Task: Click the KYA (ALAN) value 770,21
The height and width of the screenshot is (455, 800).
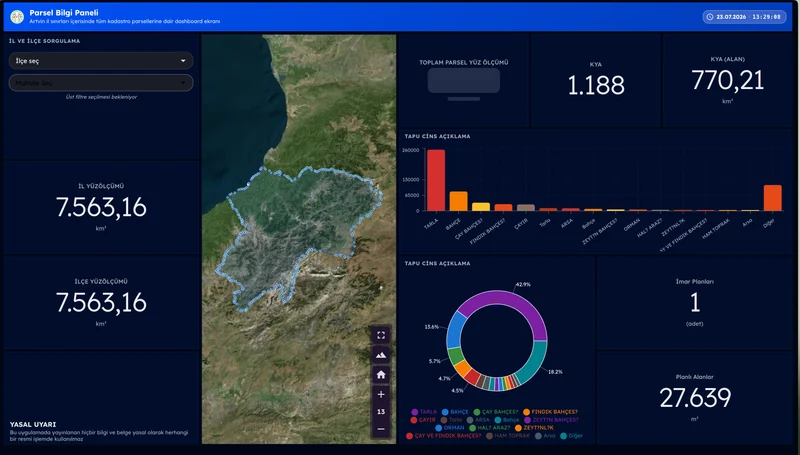Action: (728, 80)
